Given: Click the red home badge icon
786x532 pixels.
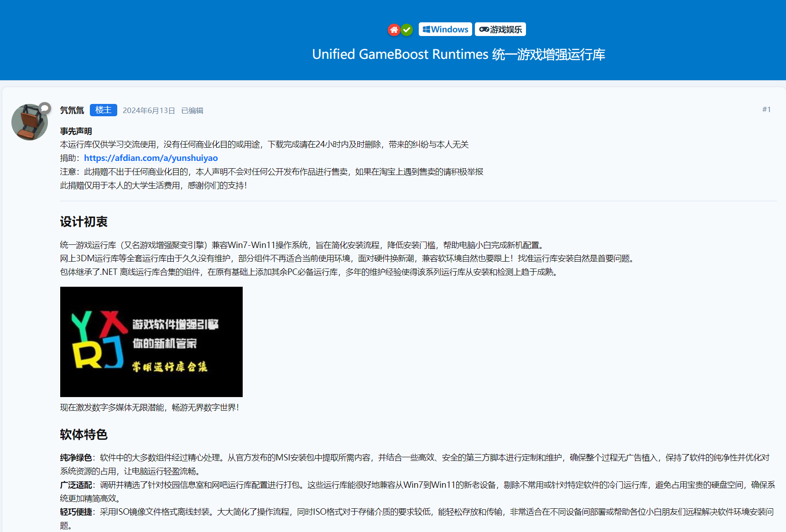Looking at the screenshot, I should tap(394, 30).
